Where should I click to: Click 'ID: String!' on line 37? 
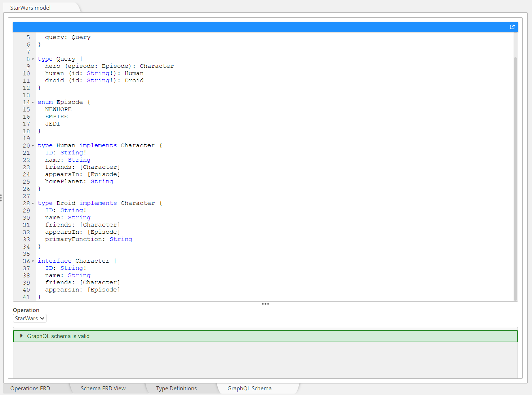coord(66,268)
